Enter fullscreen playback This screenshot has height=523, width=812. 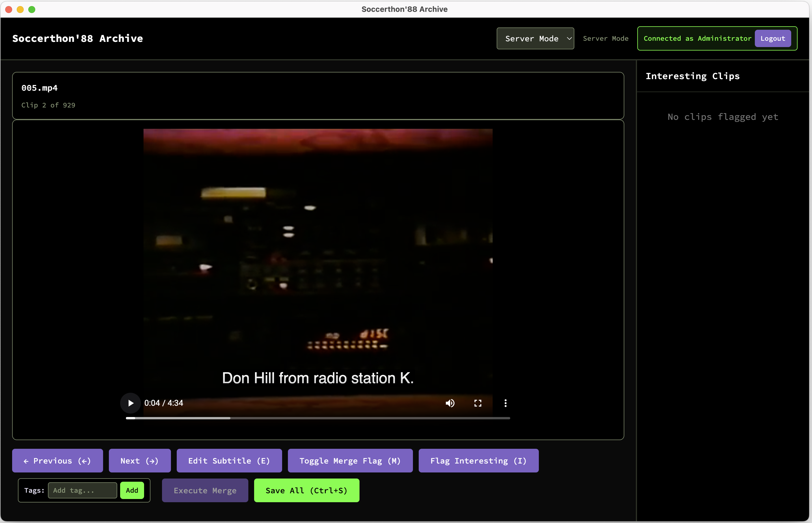[x=478, y=403]
